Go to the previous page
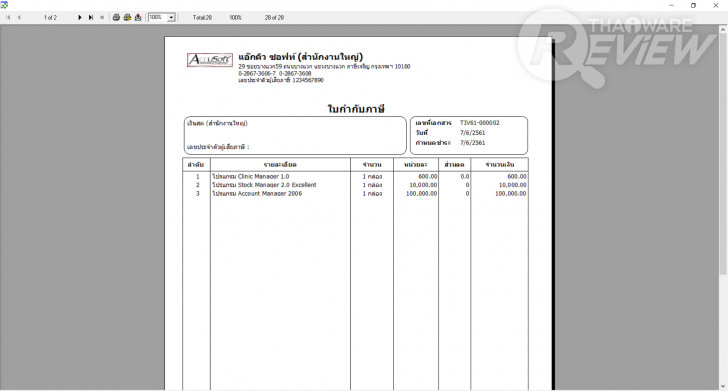 pyautogui.click(x=19, y=18)
